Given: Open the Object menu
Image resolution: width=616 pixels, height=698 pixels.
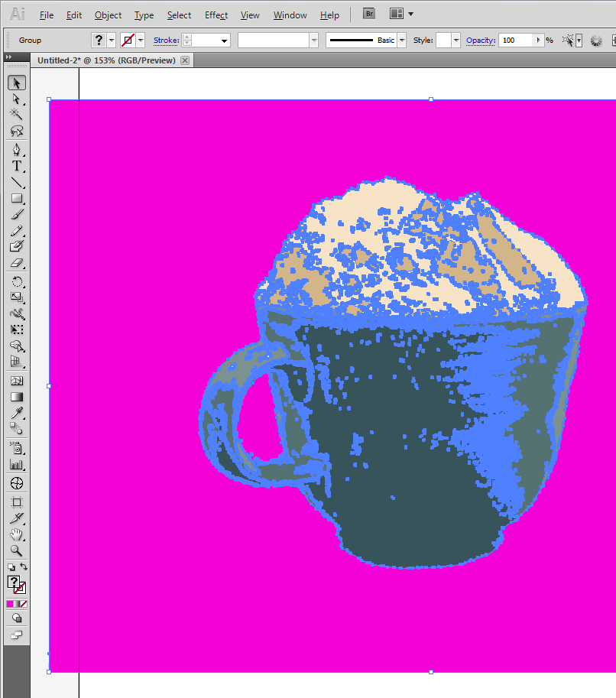Looking at the screenshot, I should pos(108,15).
